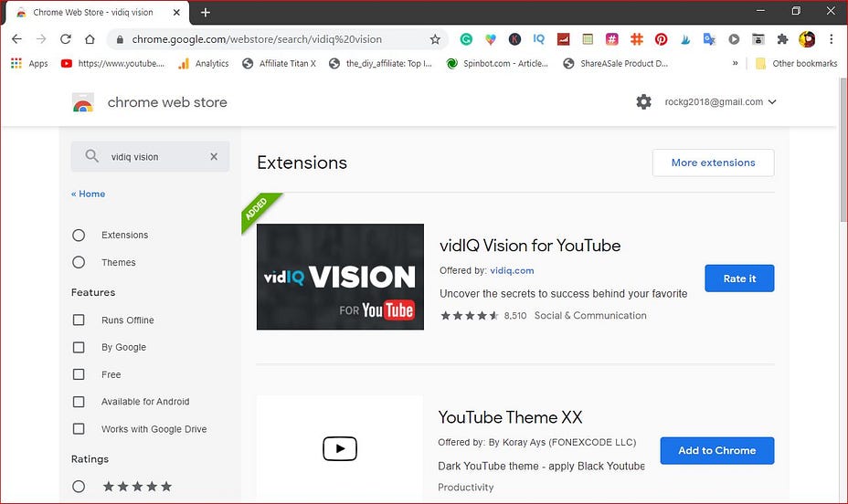
Task: Open the Extensions puzzle-piece menu
Action: tap(782, 39)
